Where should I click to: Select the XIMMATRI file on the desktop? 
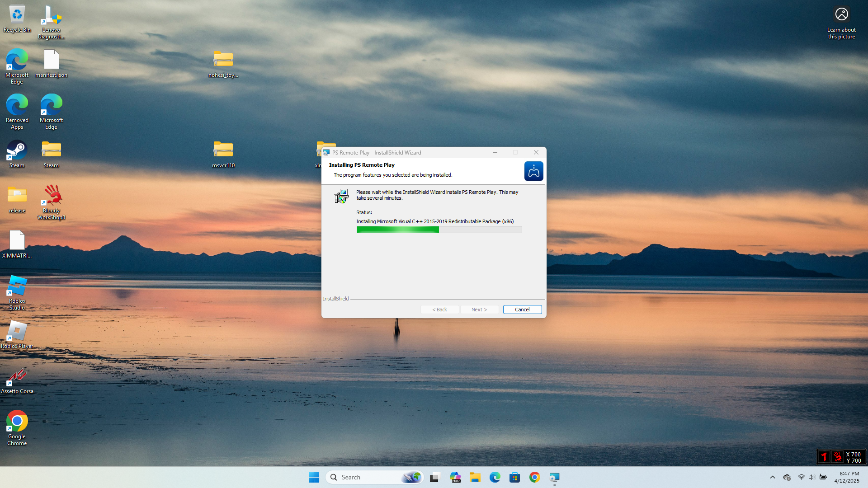pyautogui.click(x=17, y=244)
